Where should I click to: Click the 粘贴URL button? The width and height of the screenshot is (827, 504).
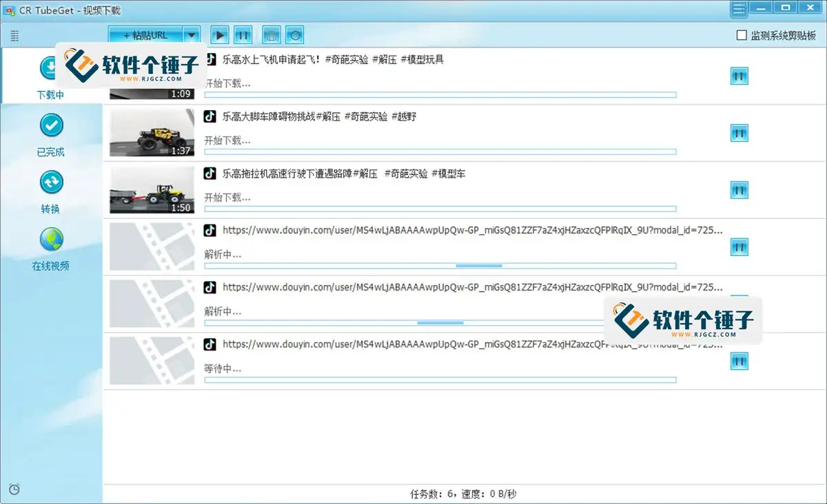coord(145,35)
